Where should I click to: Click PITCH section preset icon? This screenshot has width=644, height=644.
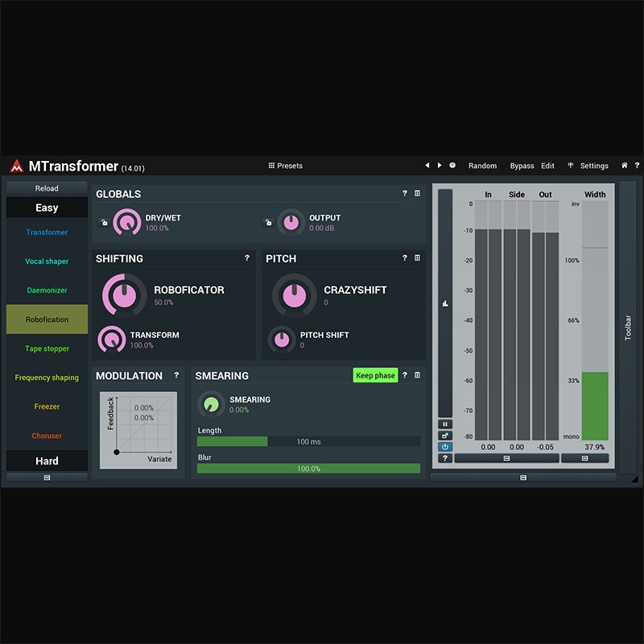[417, 258]
